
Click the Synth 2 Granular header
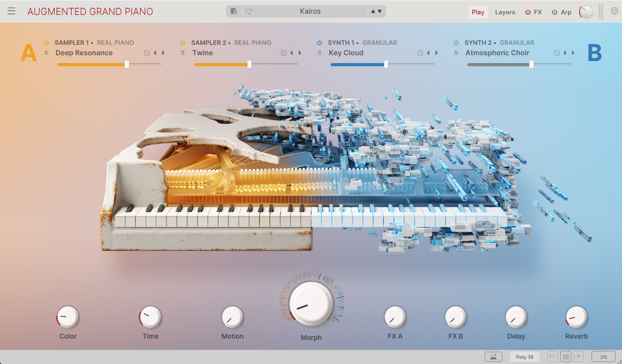pos(500,42)
